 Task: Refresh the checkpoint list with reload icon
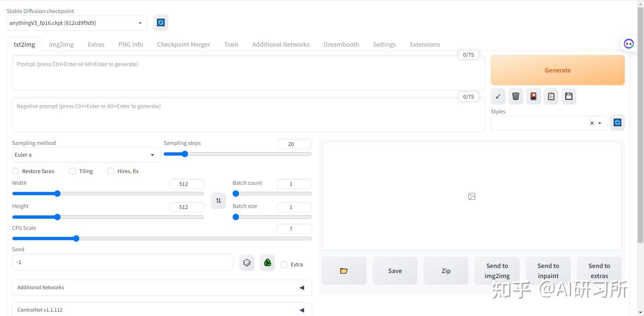coord(161,22)
